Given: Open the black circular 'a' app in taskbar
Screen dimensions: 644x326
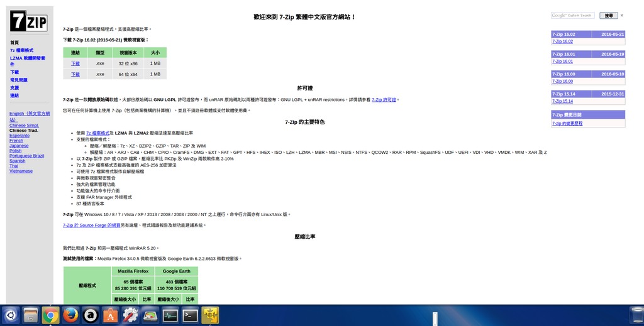Looking at the screenshot, I should coord(91,315).
